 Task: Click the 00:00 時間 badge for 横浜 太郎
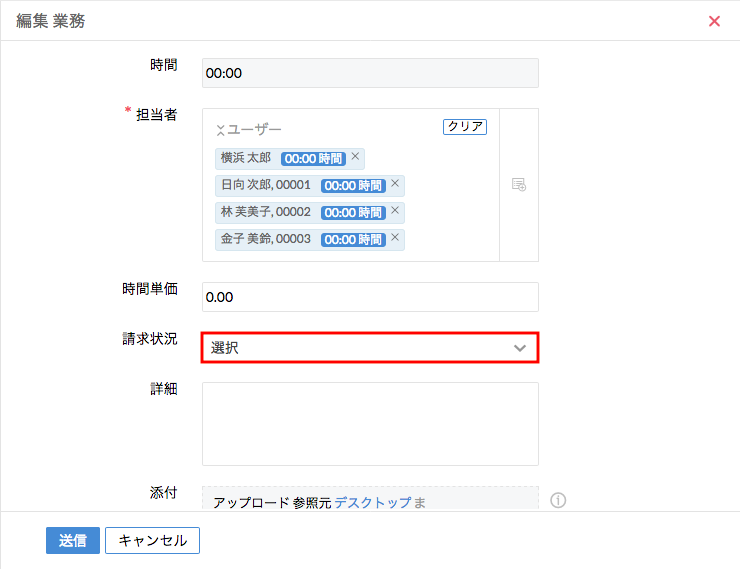pos(313,158)
